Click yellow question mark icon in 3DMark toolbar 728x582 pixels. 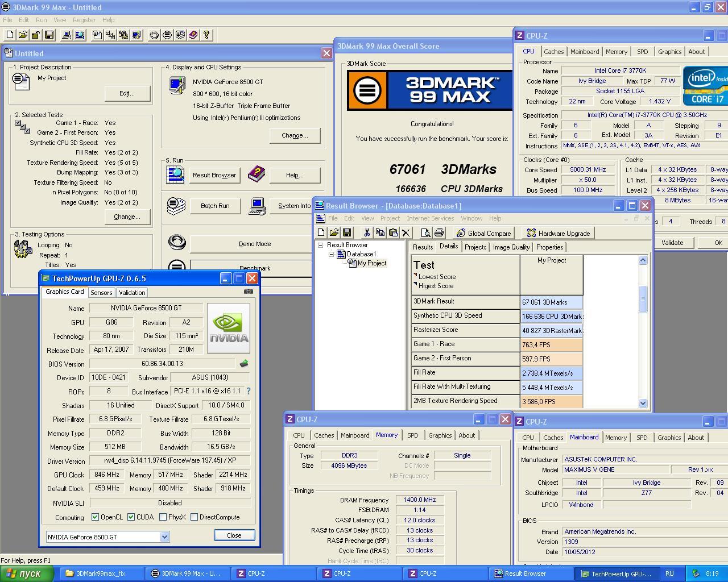point(206,35)
